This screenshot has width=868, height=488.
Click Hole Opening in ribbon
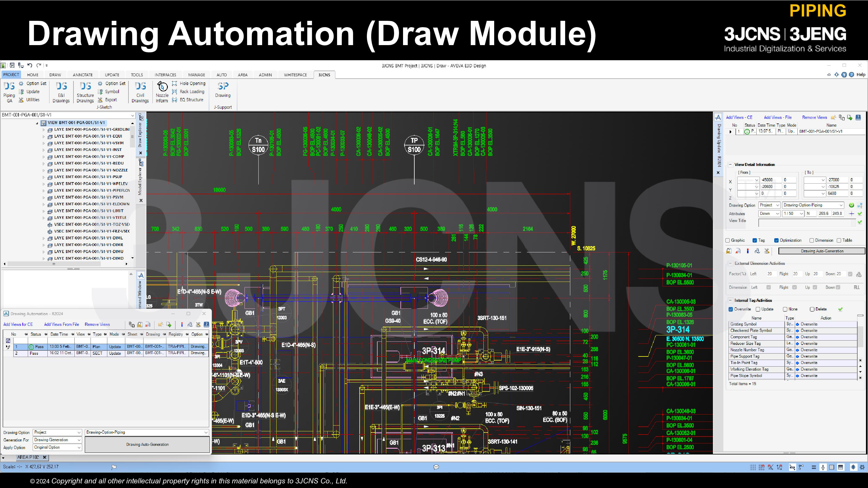(188, 83)
